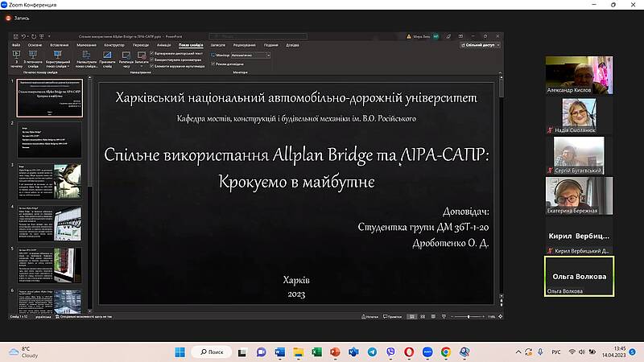Click present-from-start icon in quick access toolbar

[x=42, y=36]
